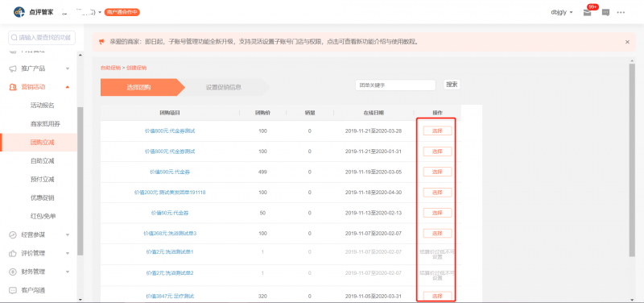Viewport: 644px width, 303px height.
Task: Click the main page vertical scrollbar
Action: pos(632,160)
